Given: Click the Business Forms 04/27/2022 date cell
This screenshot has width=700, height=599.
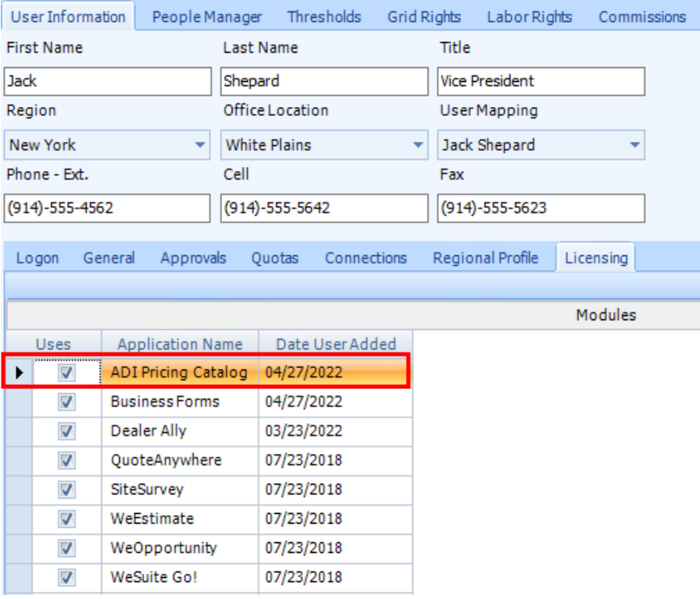Looking at the screenshot, I should click(335, 402).
